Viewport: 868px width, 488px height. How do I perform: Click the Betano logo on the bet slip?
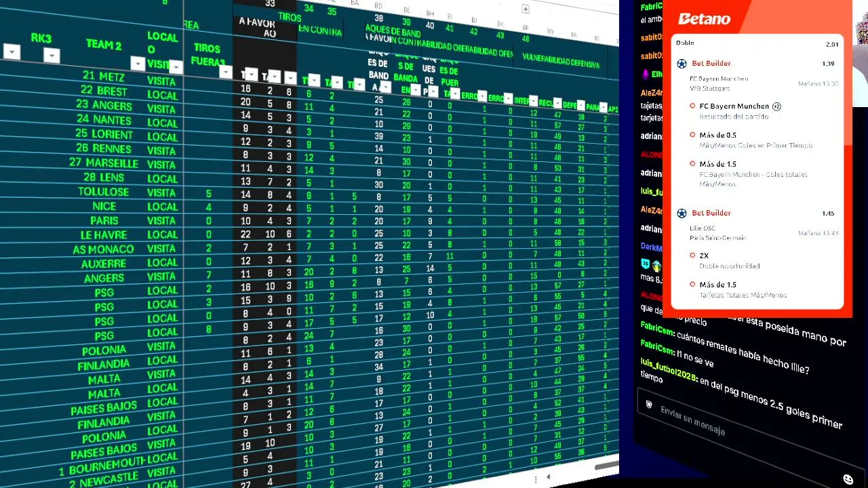point(704,19)
